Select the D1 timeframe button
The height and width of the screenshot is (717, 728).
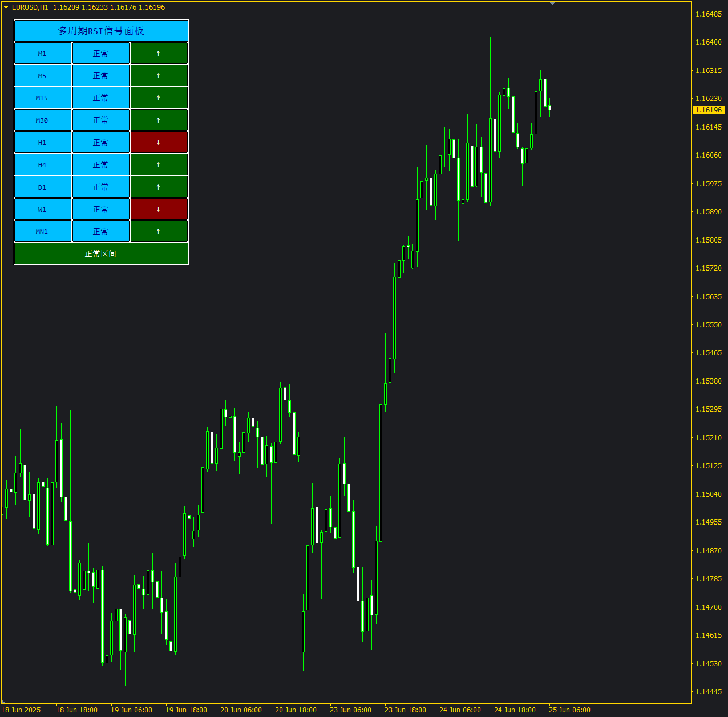[43, 187]
